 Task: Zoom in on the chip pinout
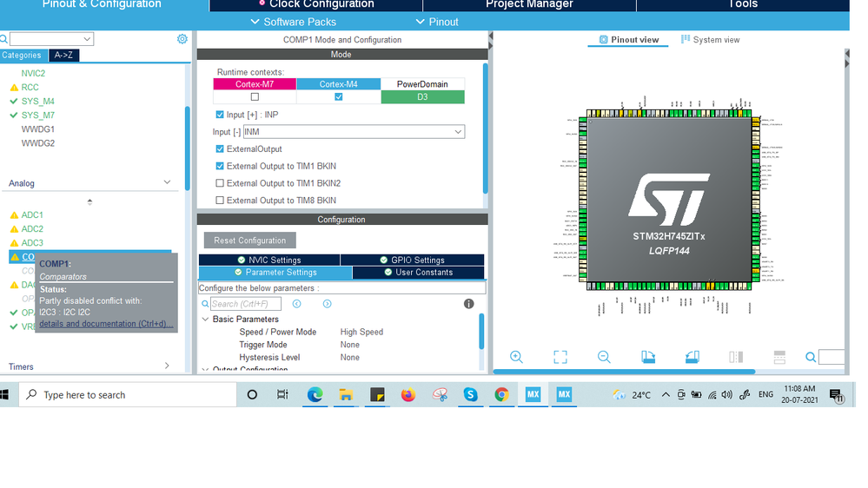(x=516, y=357)
